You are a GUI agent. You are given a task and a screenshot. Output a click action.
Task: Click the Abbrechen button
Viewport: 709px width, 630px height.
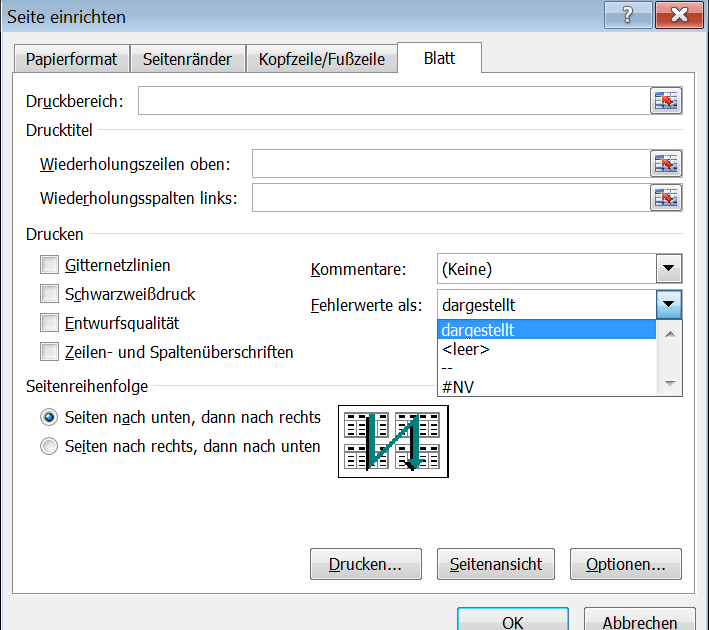point(639,620)
